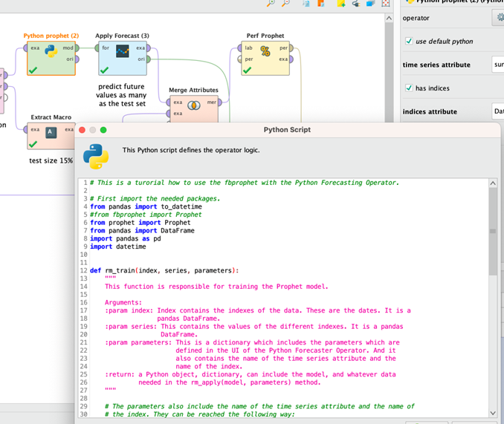The height and width of the screenshot is (424, 504).
Task: Click Apply Forecast (3) for input port
Action: point(97,48)
